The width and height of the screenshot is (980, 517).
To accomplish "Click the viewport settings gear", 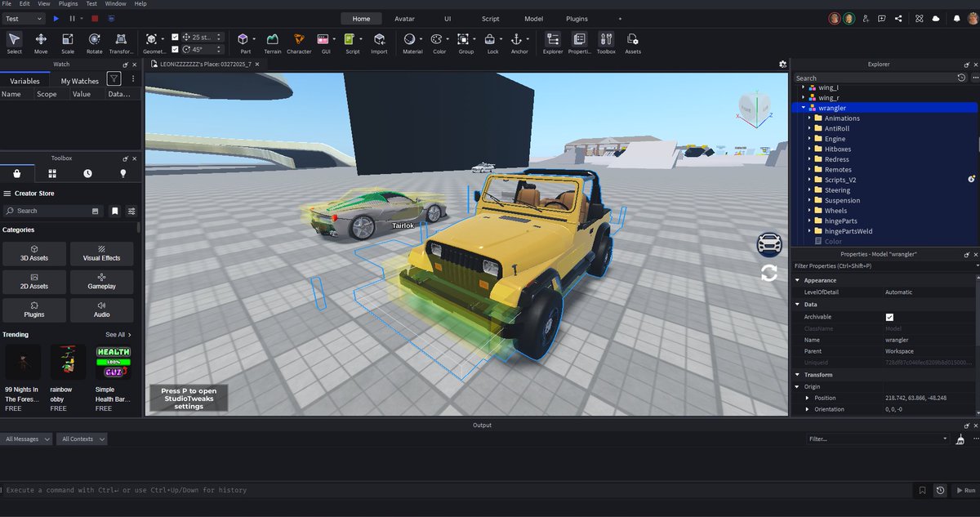I will click(782, 65).
